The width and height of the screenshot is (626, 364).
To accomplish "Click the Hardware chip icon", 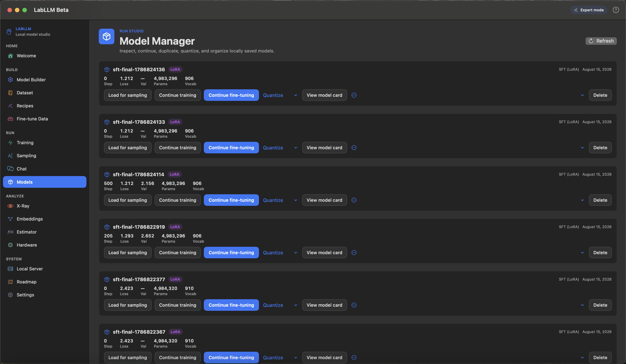I will [10, 245].
